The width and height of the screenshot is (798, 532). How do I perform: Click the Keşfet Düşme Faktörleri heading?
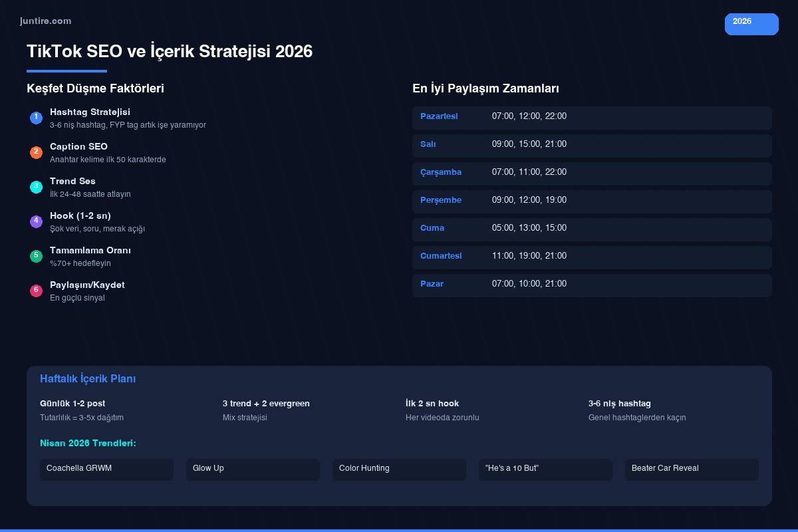tap(95, 88)
